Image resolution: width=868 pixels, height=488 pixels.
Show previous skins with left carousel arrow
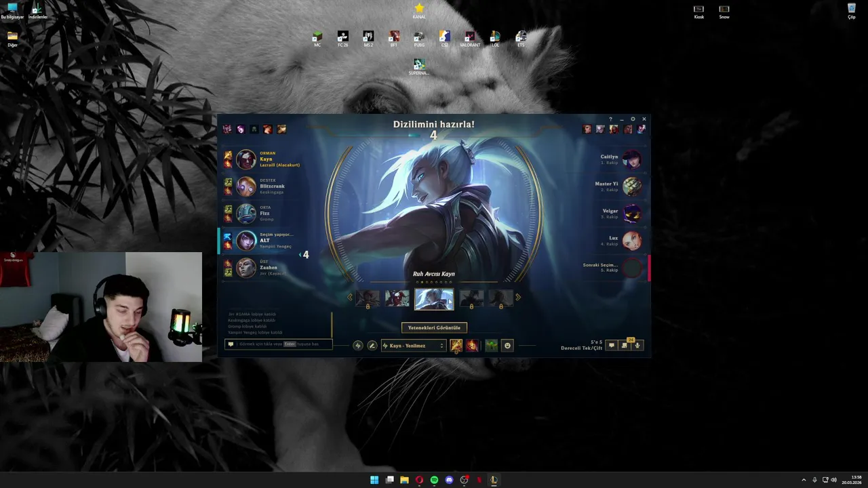coord(350,298)
